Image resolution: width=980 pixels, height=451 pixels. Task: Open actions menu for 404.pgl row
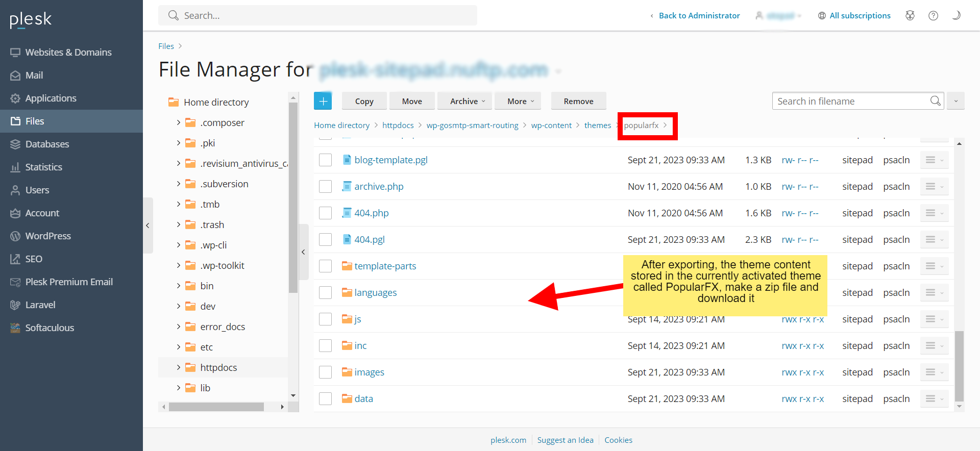[x=935, y=240]
